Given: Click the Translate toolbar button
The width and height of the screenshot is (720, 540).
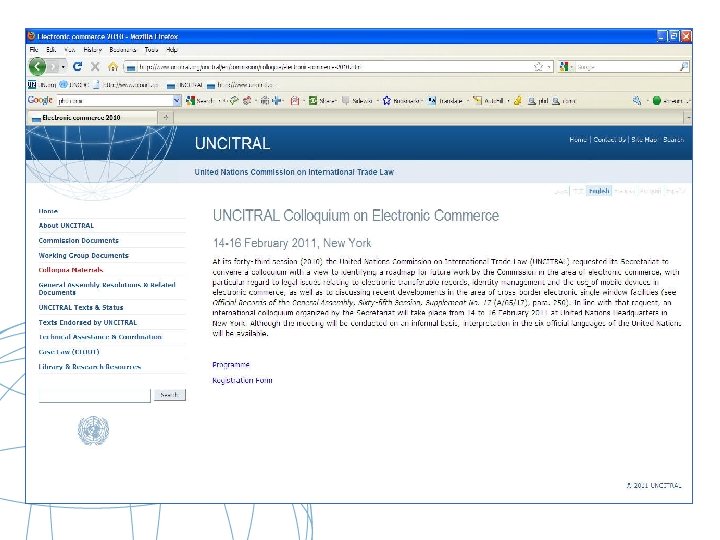Looking at the screenshot, I should pos(445,101).
